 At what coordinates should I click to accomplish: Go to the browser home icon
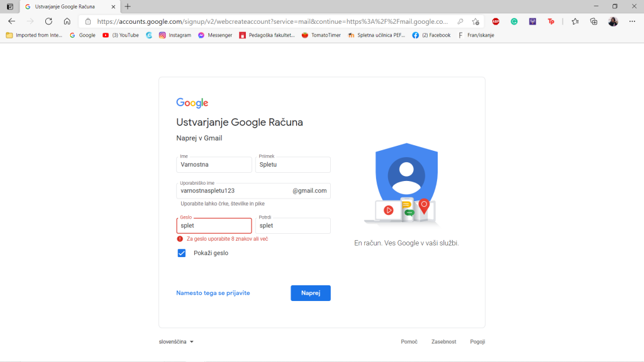(x=67, y=21)
